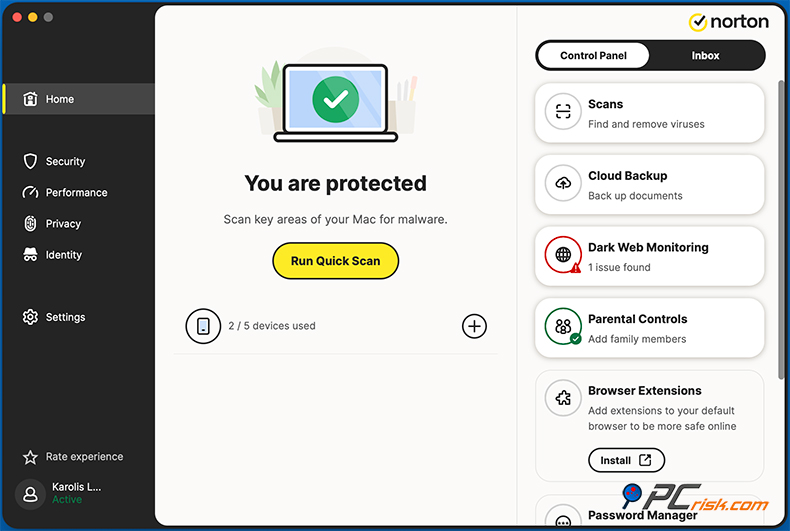Select the Control Panel tab
The width and height of the screenshot is (790, 531).
tap(593, 56)
